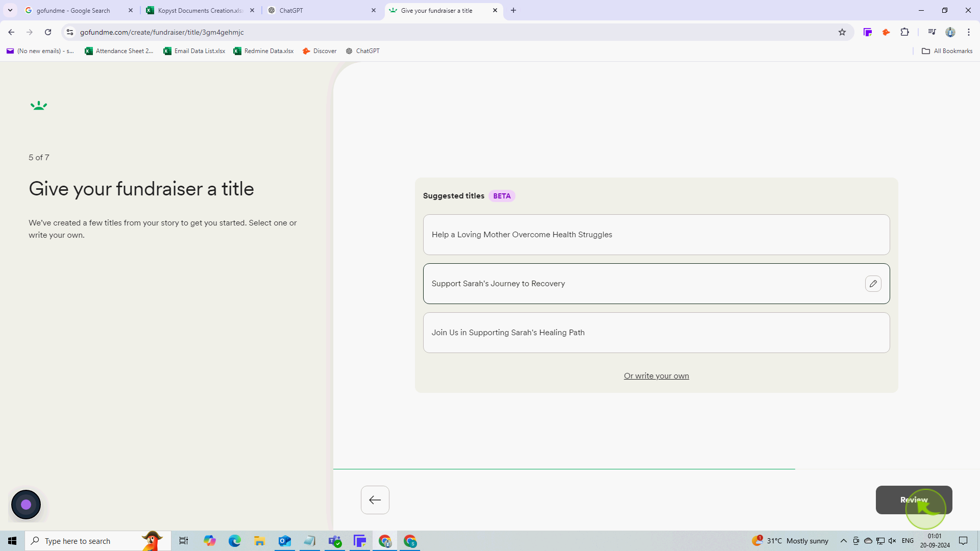This screenshot has height=551, width=980.
Task: Click the Microsoft Edge browser icon in taskbar
Action: click(x=235, y=541)
